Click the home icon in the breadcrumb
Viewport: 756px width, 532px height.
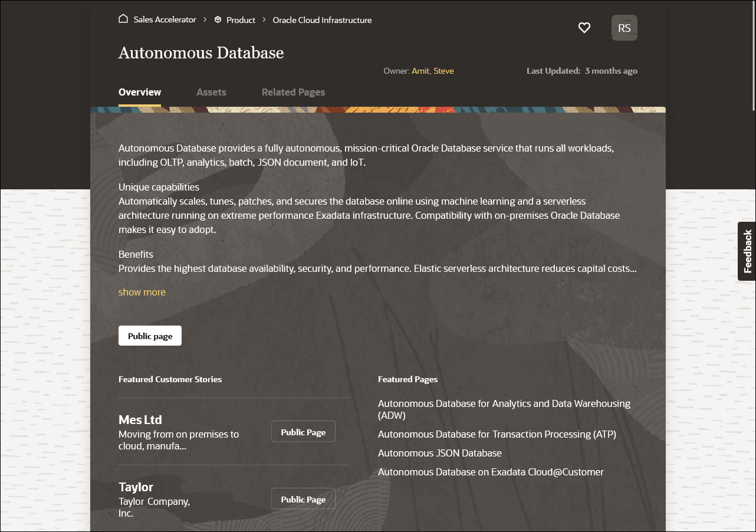123,18
